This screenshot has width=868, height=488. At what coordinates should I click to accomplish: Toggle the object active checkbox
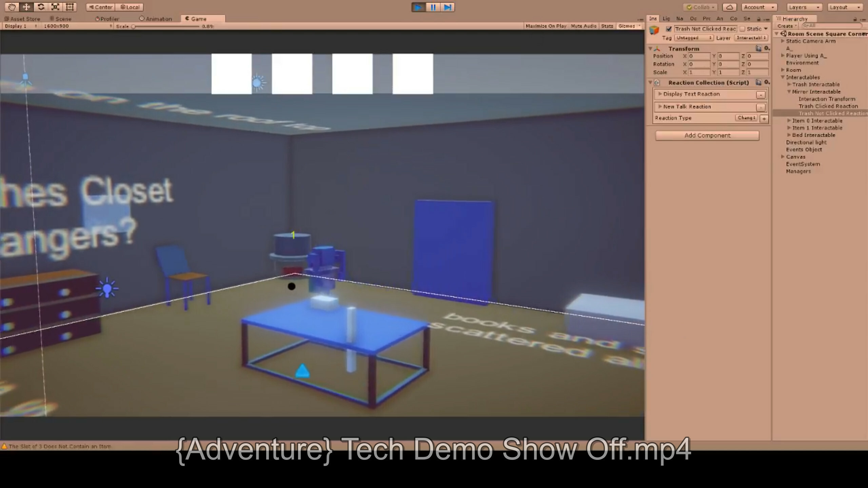click(x=669, y=29)
